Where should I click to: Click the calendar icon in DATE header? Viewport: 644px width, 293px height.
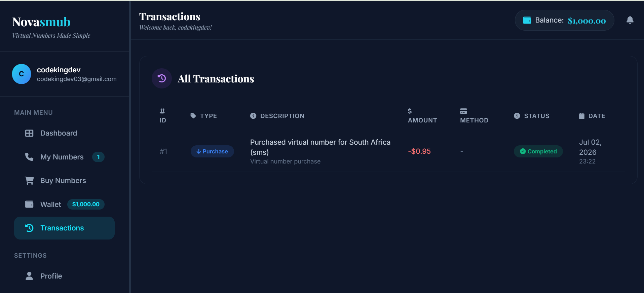(x=581, y=116)
